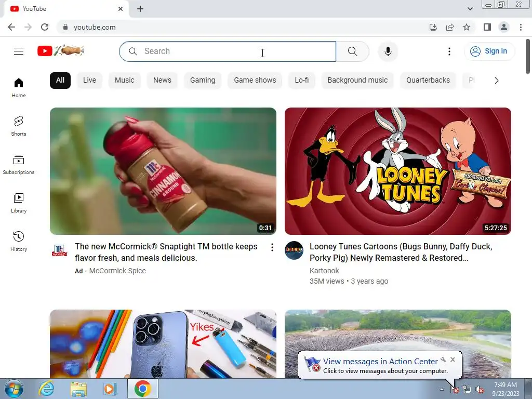The image size is (532, 399).
Task: Open Looney Tunes video thumbnail
Action: (x=397, y=171)
